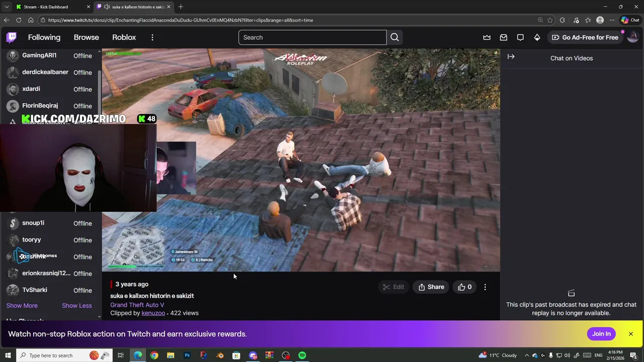Open browser Settings and more menu
This screenshot has width=644, height=362.
(612, 20)
